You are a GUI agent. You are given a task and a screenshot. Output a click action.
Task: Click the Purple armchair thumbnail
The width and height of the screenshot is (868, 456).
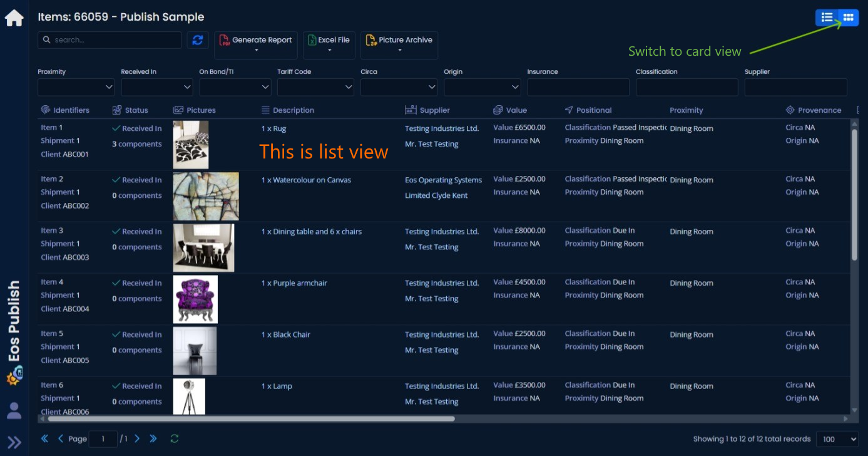point(195,299)
